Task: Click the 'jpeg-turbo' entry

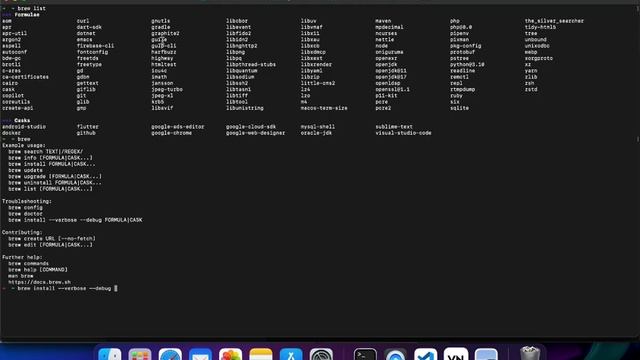Action: pyautogui.click(x=167, y=89)
